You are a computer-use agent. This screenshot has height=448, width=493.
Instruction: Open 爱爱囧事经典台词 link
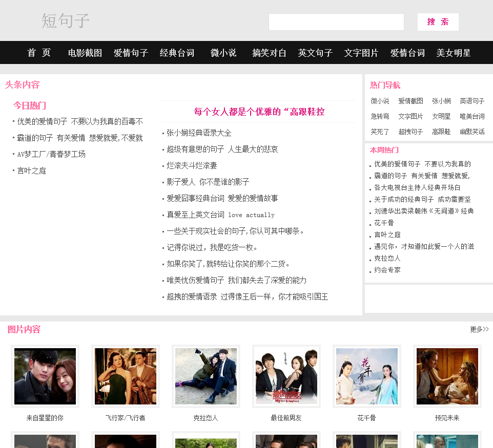[x=222, y=198]
